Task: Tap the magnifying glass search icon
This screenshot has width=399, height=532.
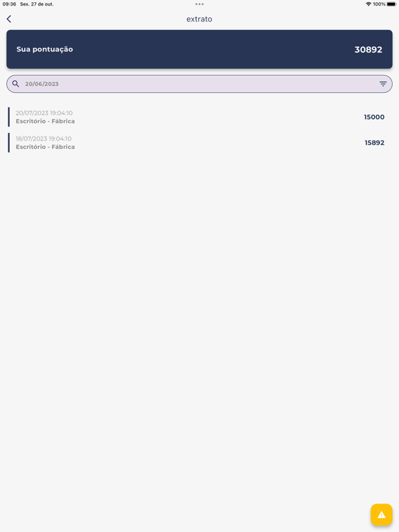Action: pos(16,84)
